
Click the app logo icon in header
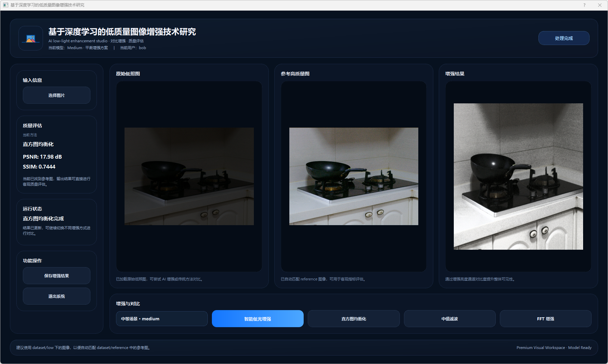[31, 39]
